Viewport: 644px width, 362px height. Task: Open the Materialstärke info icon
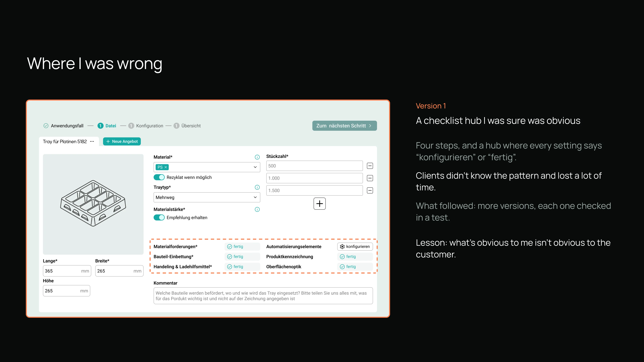[257, 209]
